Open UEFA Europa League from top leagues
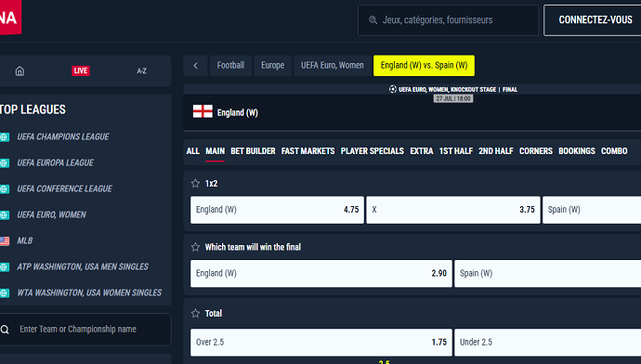 point(55,162)
